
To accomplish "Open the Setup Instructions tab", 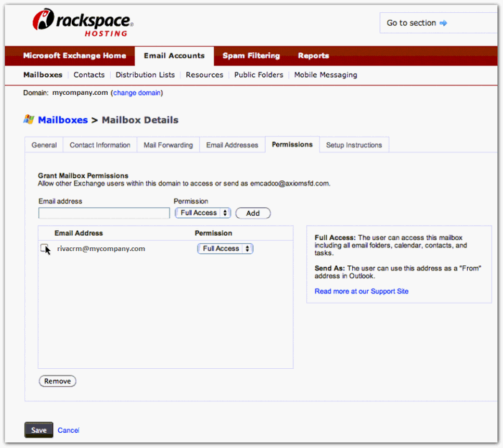I will click(354, 145).
